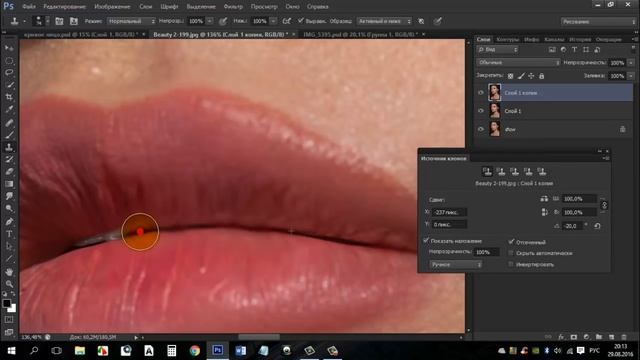Uncheck 'Показать наложение' checkbox
The height and width of the screenshot is (360, 640).
point(426,240)
